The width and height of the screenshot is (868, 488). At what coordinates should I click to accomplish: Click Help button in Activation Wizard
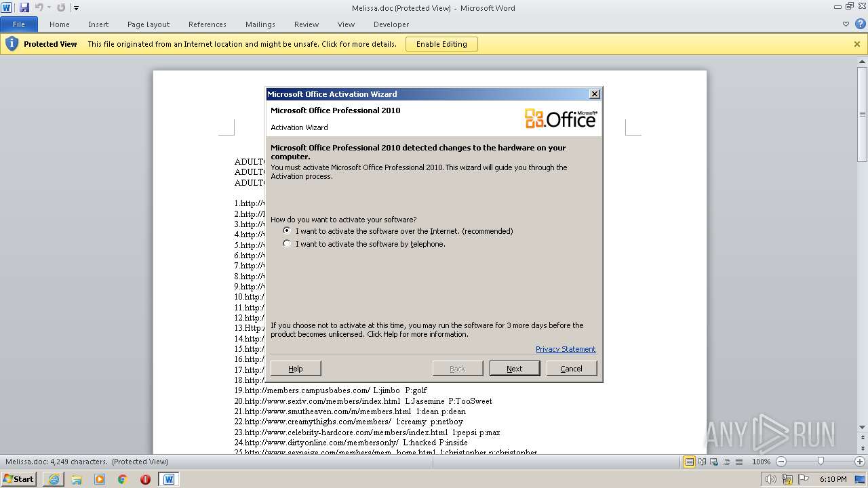pos(296,368)
